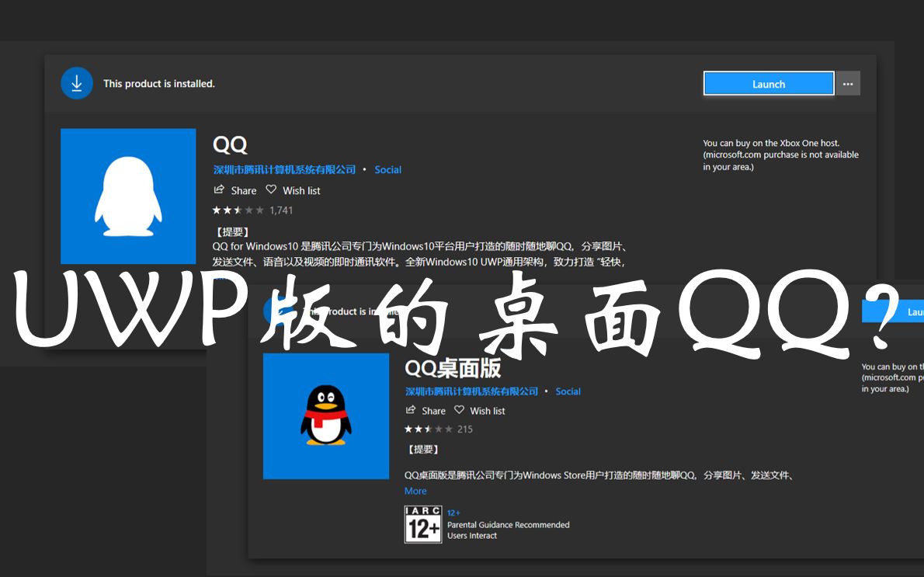Click 'This product is installed.' text

coord(159,84)
